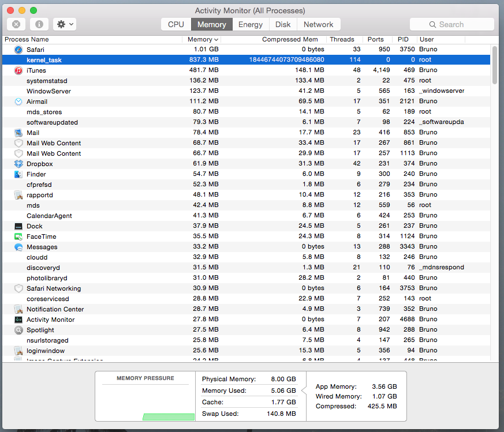This screenshot has height=432, width=504.
Task: Click the Wired Memory 1.07 GB value
Action: 384,396
